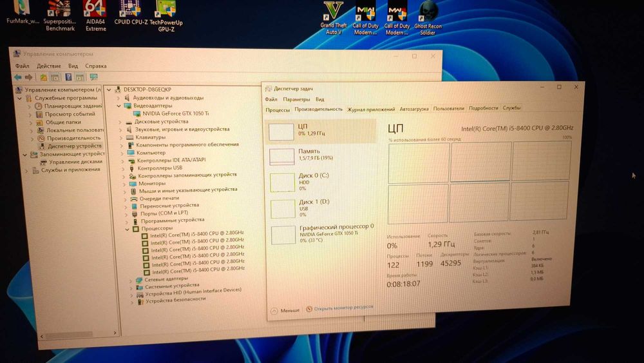Click the Intel Core i5-8400 title in Task Manager
Viewport: 644px width, 363px height.
coord(517,128)
